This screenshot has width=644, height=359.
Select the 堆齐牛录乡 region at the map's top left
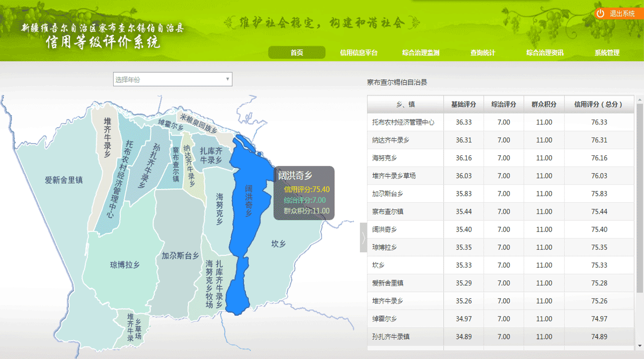point(107,137)
